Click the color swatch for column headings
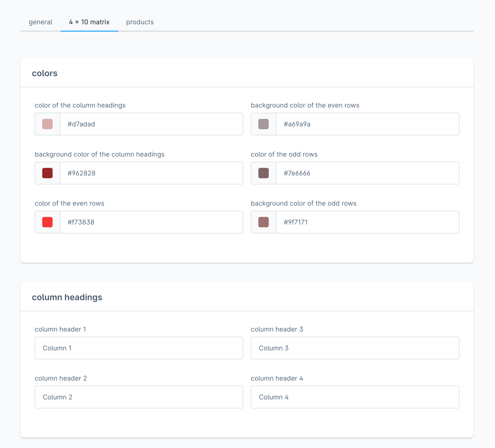This screenshot has width=495, height=448. pyautogui.click(x=47, y=124)
